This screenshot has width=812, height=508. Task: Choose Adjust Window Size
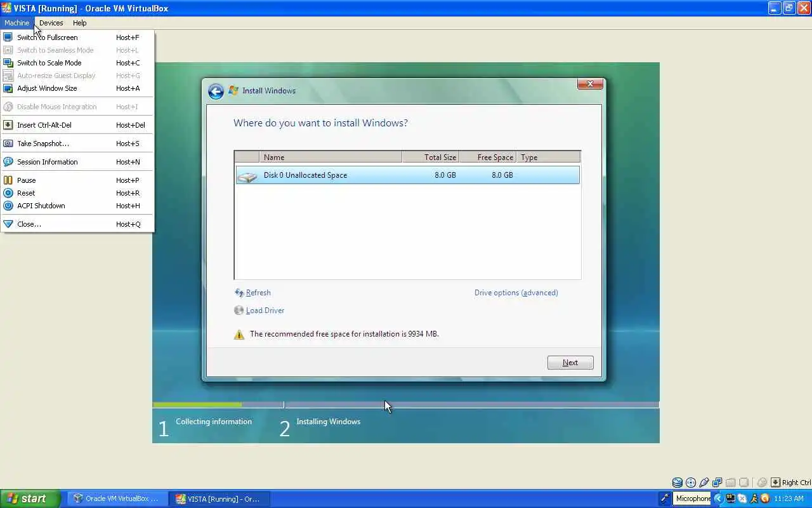click(77, 88)
